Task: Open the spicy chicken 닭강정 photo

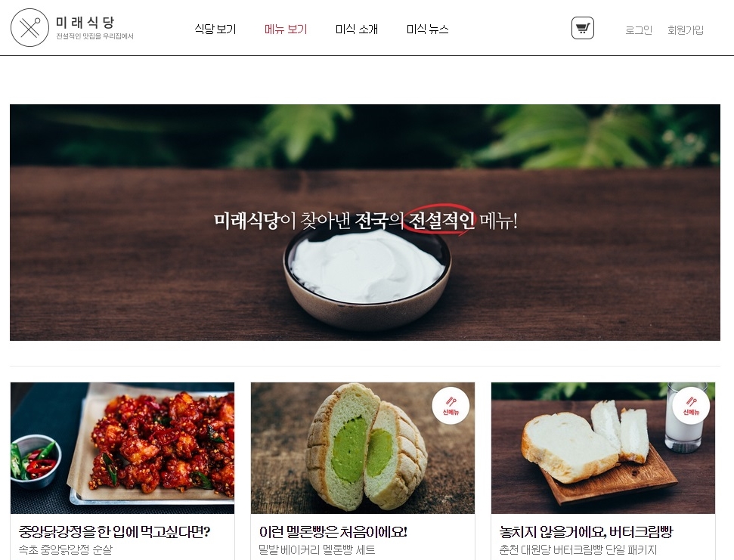Action: pos(122,447)
